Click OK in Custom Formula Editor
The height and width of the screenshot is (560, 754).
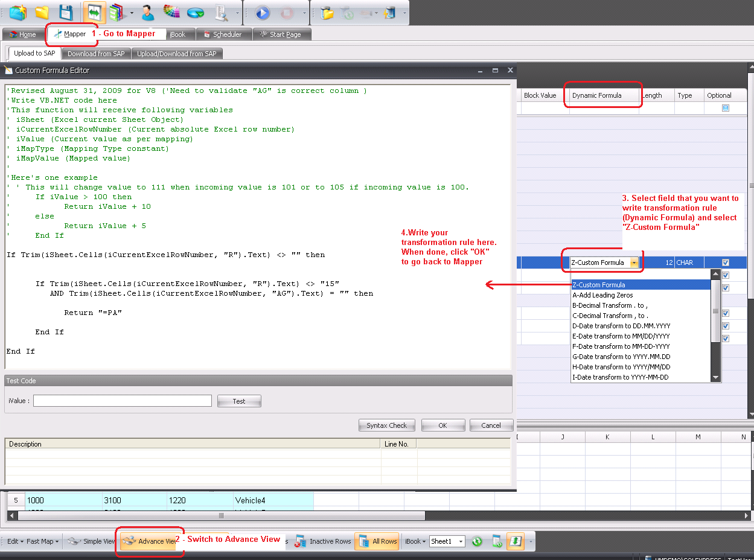[442, 425]
